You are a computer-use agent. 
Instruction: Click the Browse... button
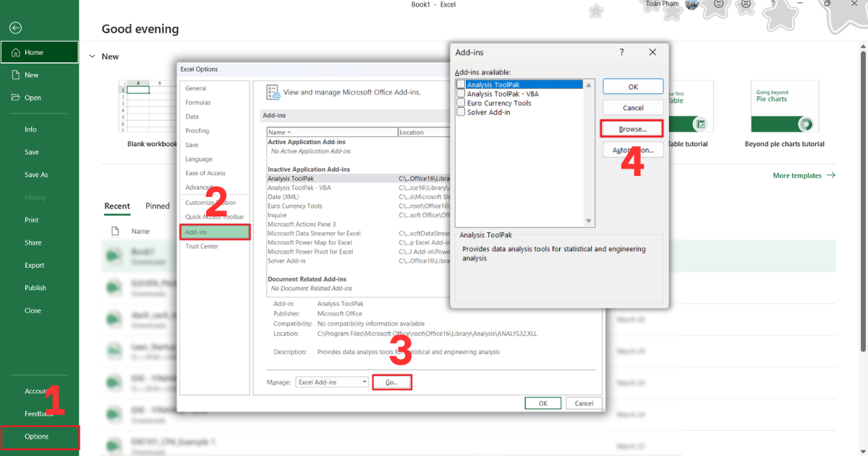(631, 129)
